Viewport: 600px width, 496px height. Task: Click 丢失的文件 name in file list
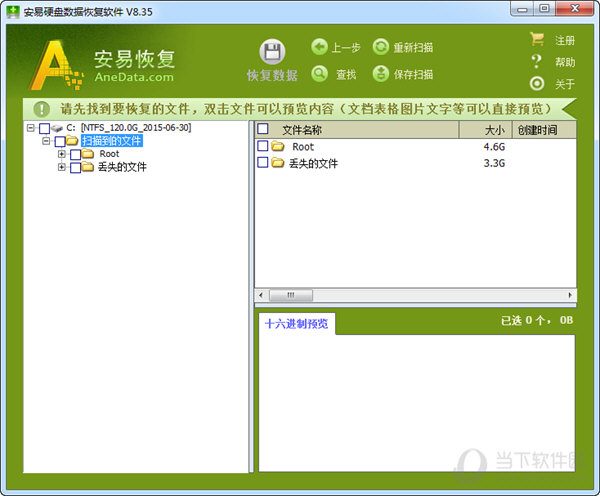click(313, 163)
